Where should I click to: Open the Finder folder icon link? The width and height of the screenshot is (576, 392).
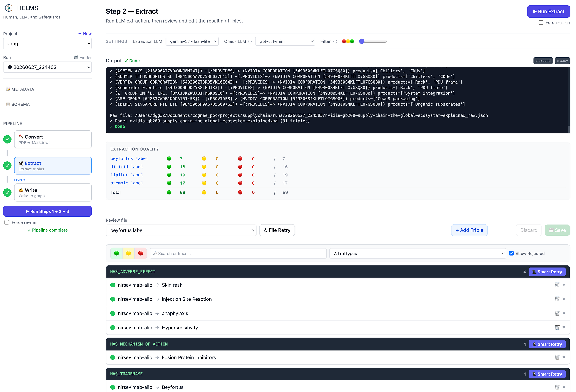(83, 57)
